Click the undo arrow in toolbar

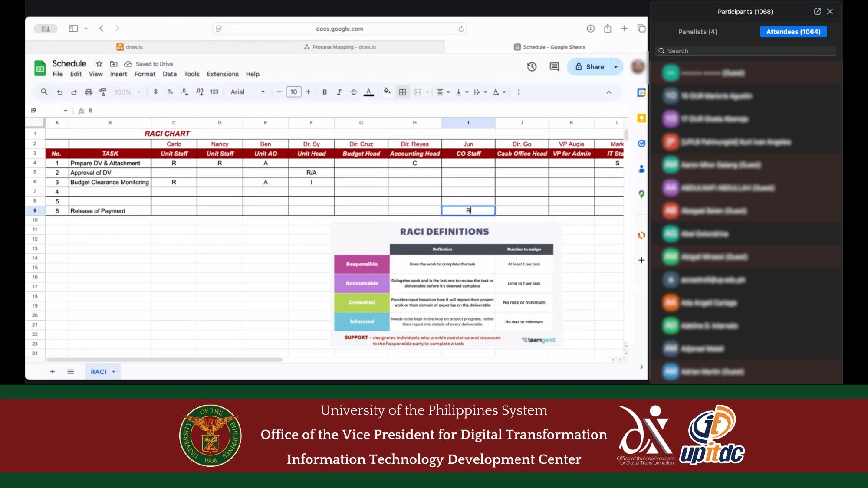[59, 92]
